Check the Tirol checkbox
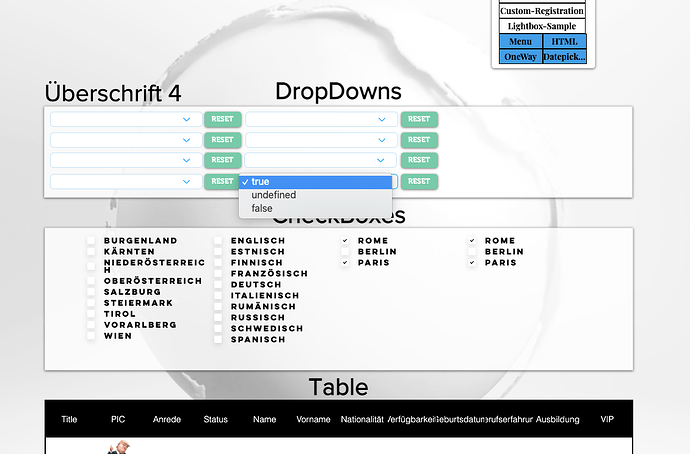The image size is (690, 454). pyautogui.click(x=91, y=314)
